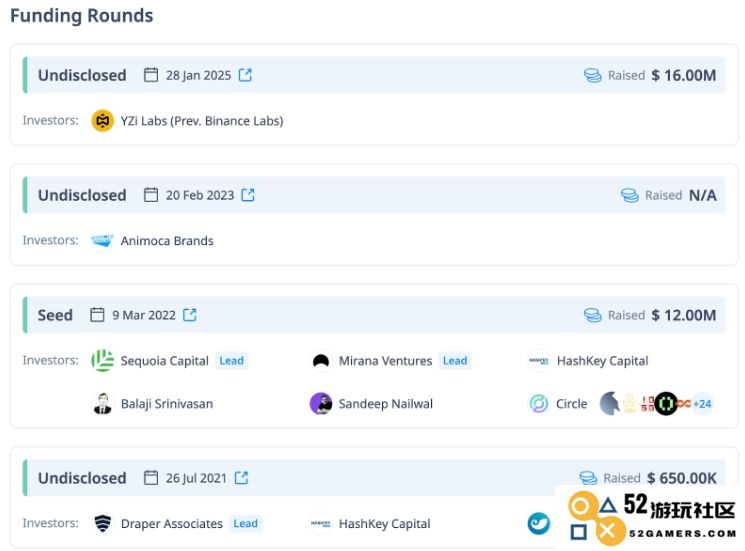
Task: Click the coins icon next to Raised $ 650.00K
Action: point(588,478)
